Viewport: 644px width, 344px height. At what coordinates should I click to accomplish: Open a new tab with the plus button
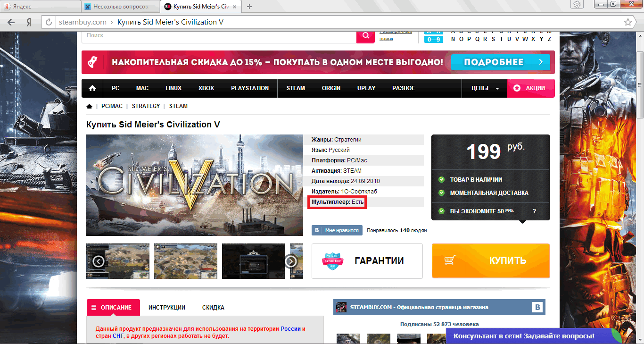pos(249,7)
